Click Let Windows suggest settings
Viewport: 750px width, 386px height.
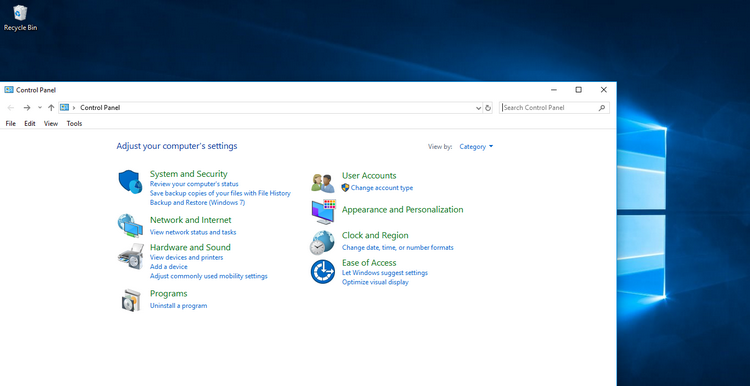tap(385, 273)
